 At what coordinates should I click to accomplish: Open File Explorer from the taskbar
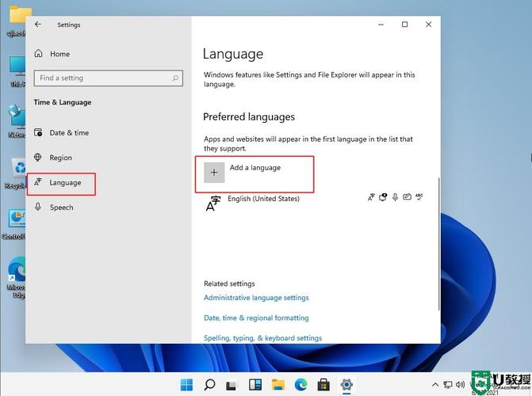[x=277, y=385]
